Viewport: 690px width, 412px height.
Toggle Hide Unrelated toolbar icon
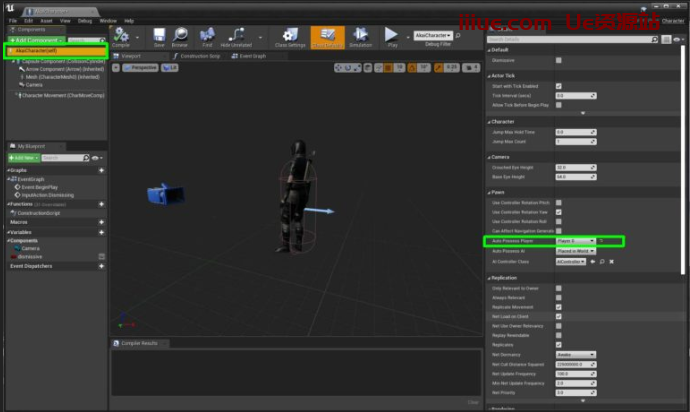pos(238,38)
